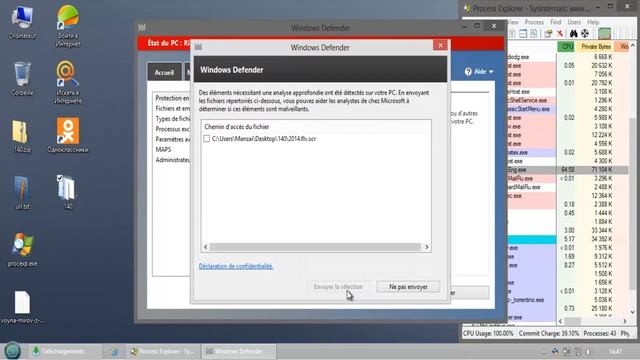Image resolution: width=640 pixels, height=360 pixels.
Task: Select the 140 folder icon on desktop
Action: tap(68, 192)
